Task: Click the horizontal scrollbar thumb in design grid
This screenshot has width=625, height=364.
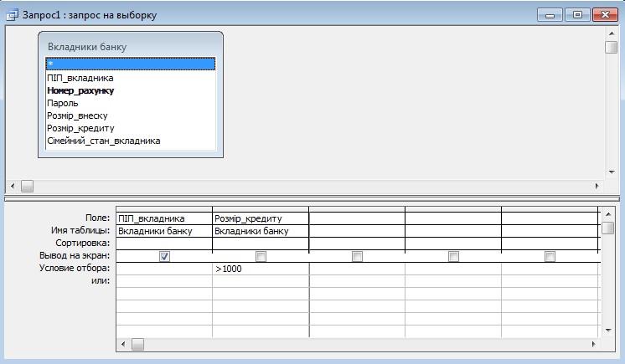Action: 137,344
